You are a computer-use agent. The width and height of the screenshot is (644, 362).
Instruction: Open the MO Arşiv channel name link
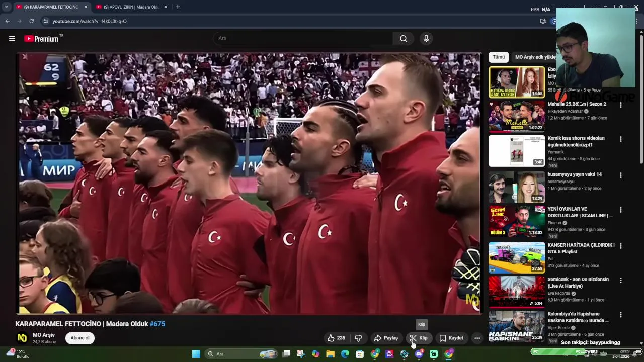click(44, 335)
